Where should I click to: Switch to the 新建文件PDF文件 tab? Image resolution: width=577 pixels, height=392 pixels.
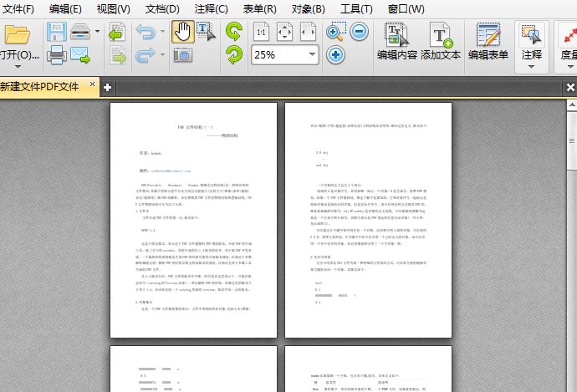coord(40,87)
